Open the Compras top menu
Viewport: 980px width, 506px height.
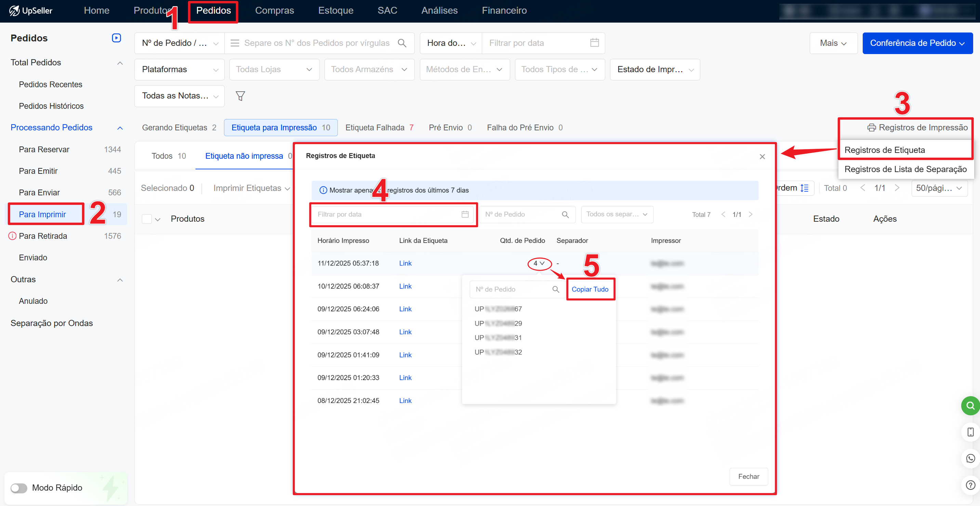274,10
